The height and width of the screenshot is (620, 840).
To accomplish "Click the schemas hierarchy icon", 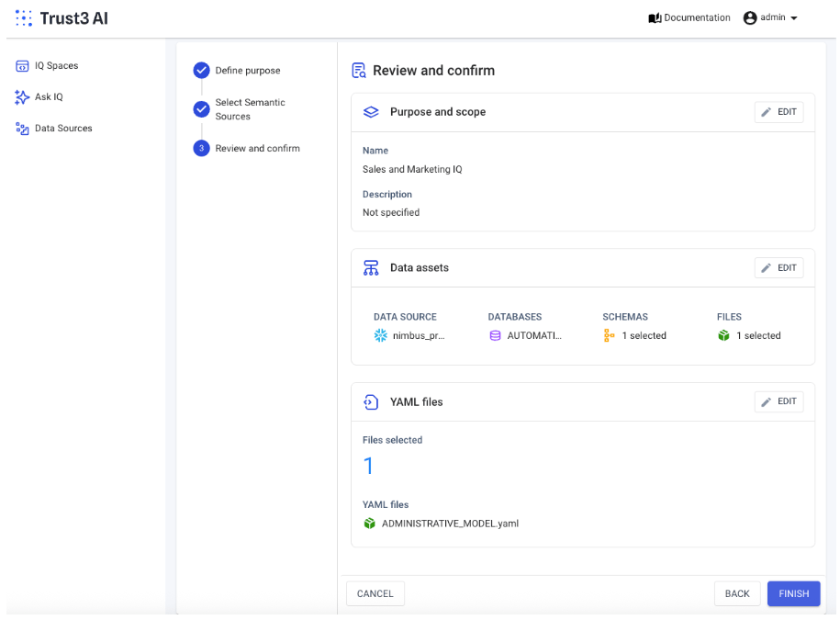I will (x=610, y=336).
